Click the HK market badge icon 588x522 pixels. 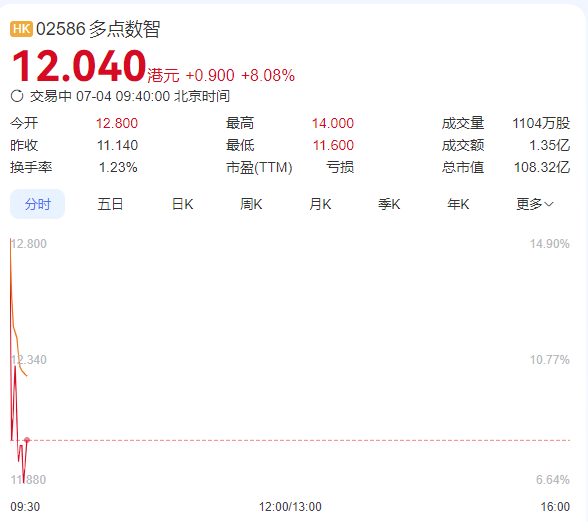(x=21, y=29)
